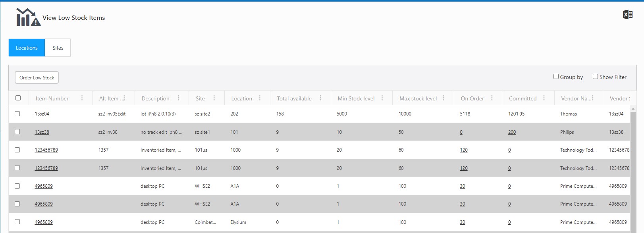The height and width of the screenshot is (233, 644).
Task: Click the Order Low Stock button
Action: (37, 77)
